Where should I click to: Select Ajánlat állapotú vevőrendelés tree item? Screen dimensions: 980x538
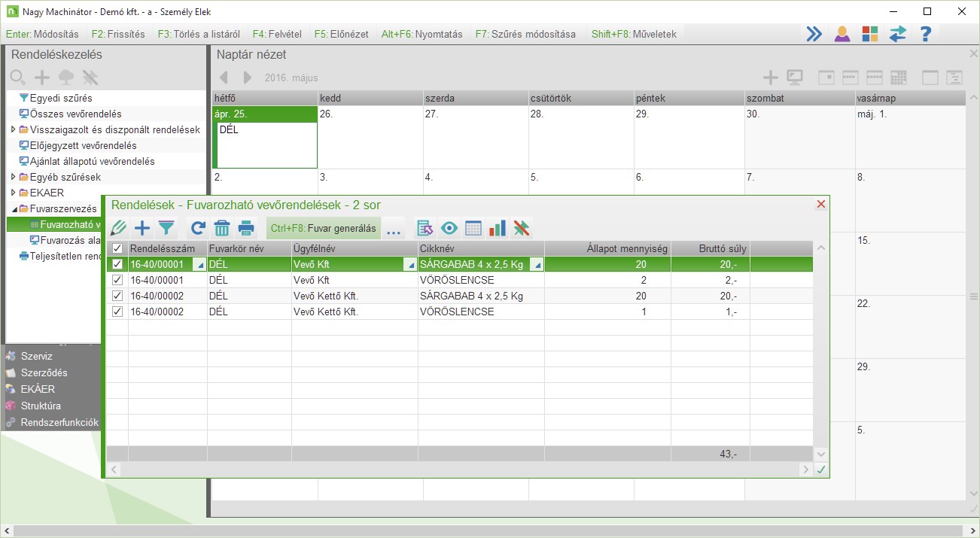coord(93,161)
